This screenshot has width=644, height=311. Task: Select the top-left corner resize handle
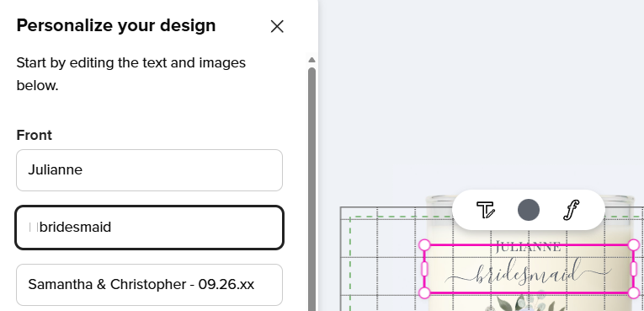(x=424, y=245)
